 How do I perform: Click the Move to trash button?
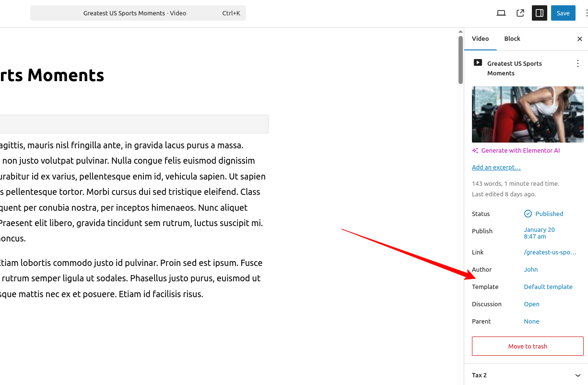pyautogui.click(x=528, y=346)
